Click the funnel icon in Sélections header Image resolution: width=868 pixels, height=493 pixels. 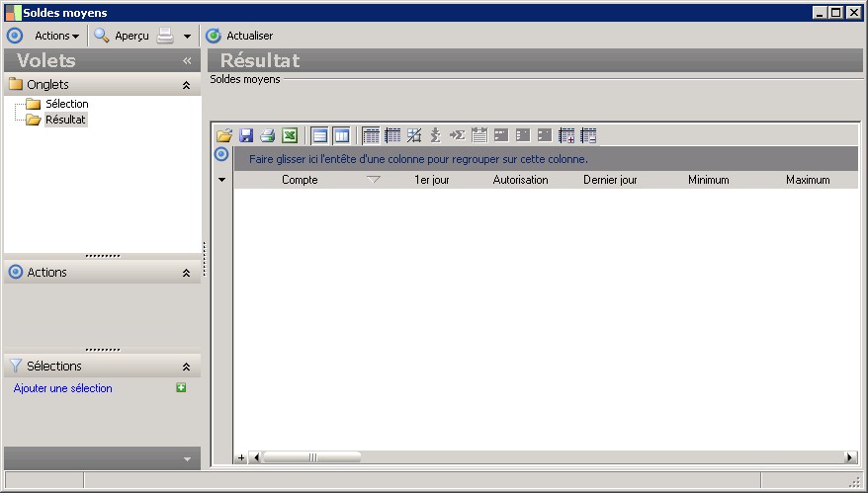point(16,366)
